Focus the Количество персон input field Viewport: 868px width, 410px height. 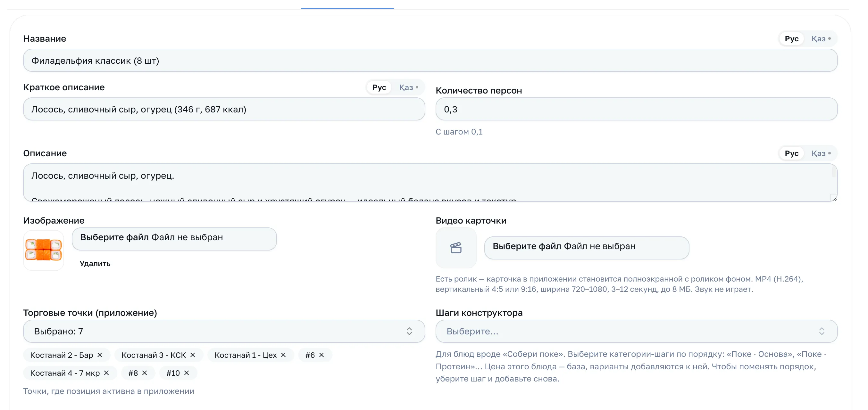point(637,109)
